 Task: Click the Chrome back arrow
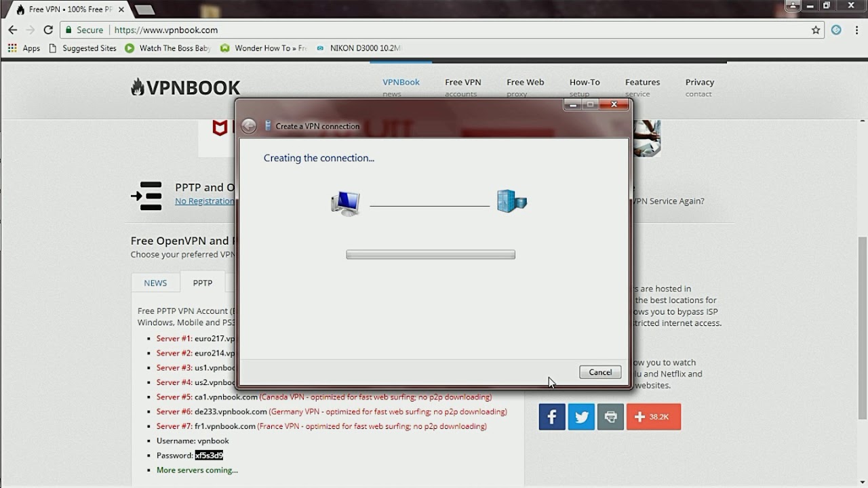(12, 30)
